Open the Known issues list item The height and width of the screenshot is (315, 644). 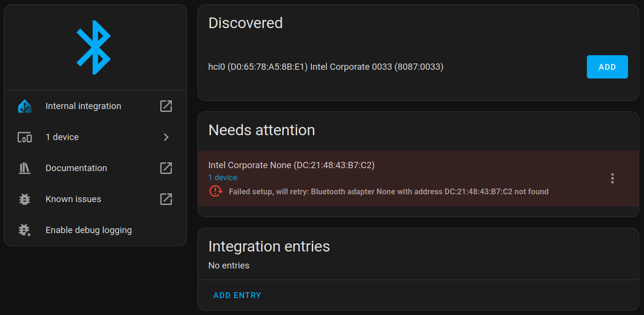73,199
